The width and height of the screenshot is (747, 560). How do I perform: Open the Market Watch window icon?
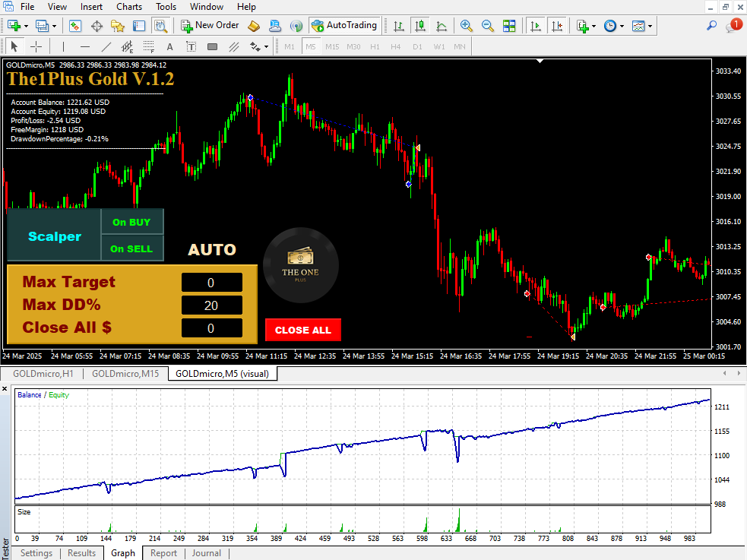coord(75,26)
